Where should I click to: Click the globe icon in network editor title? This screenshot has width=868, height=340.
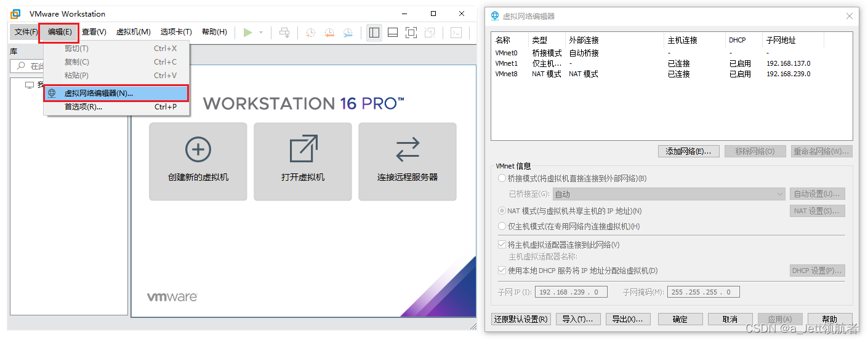click(495, 16)
